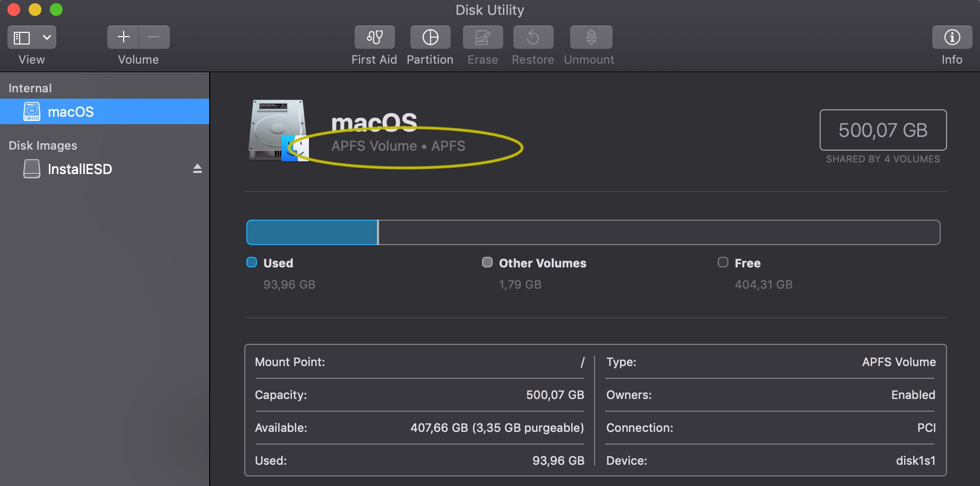Click the blue Used portion of storage bar

(x=312, y=232)
